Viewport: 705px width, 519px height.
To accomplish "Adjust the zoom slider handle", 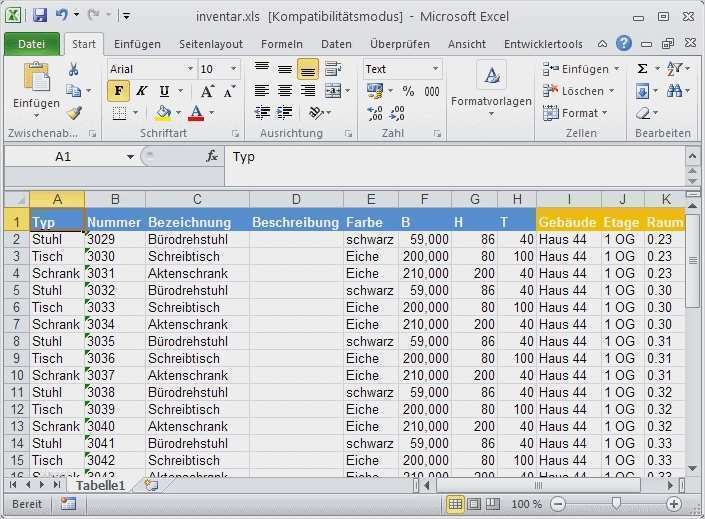I will pos(616,503).
